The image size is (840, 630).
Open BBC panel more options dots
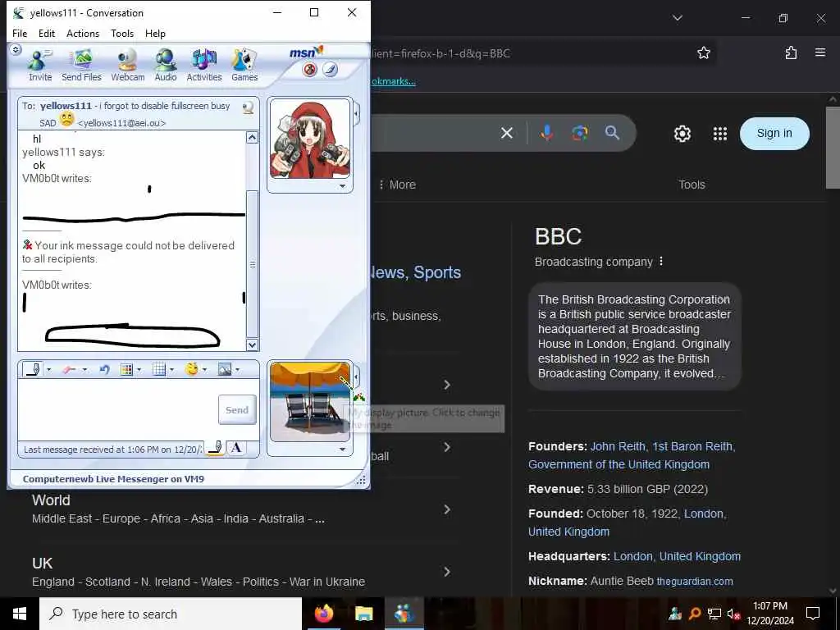point(661,262)
